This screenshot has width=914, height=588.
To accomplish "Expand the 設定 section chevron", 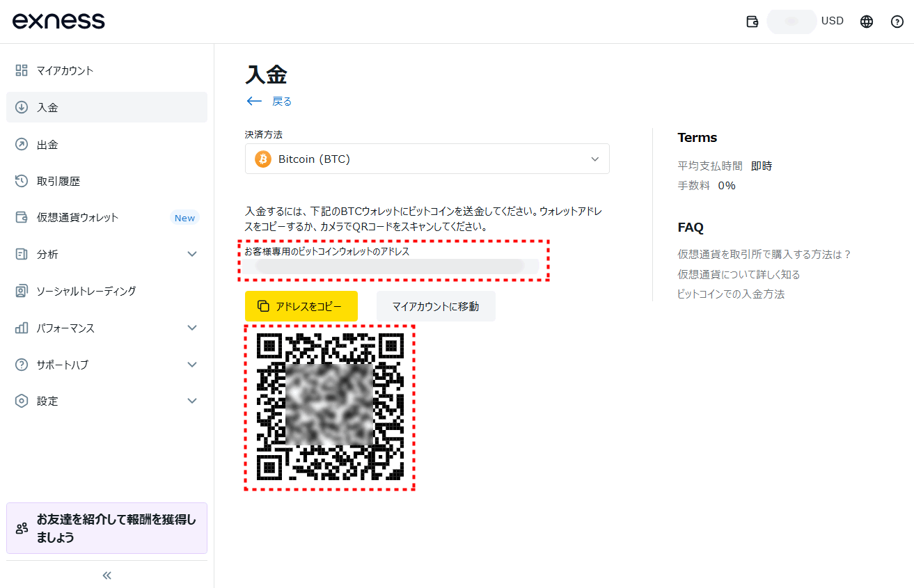I will [193, 401].
